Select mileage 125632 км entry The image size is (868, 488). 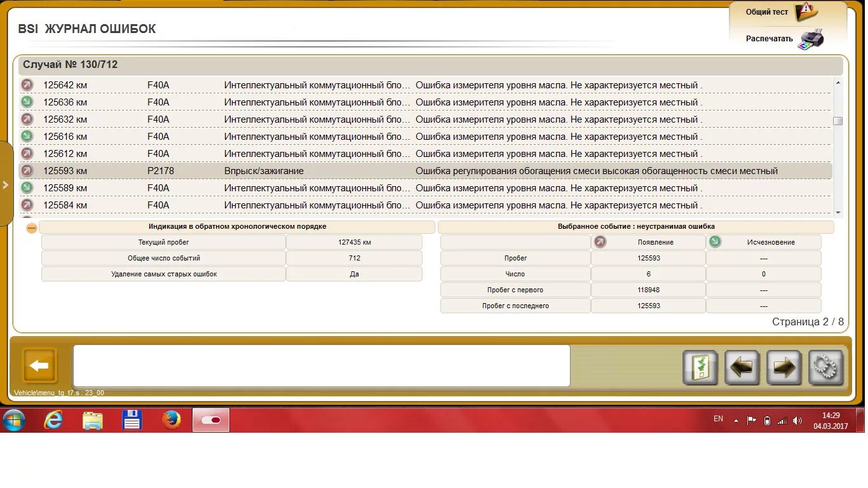coord(65,119)
